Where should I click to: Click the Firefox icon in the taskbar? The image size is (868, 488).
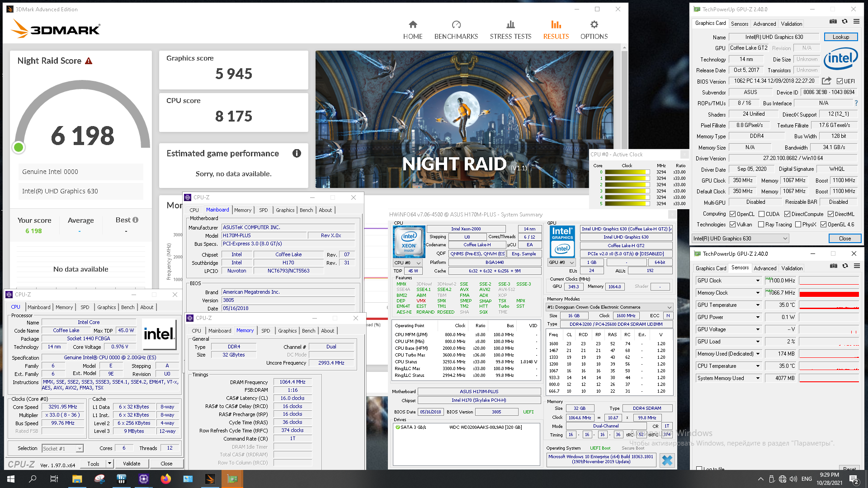click(165, 479)
